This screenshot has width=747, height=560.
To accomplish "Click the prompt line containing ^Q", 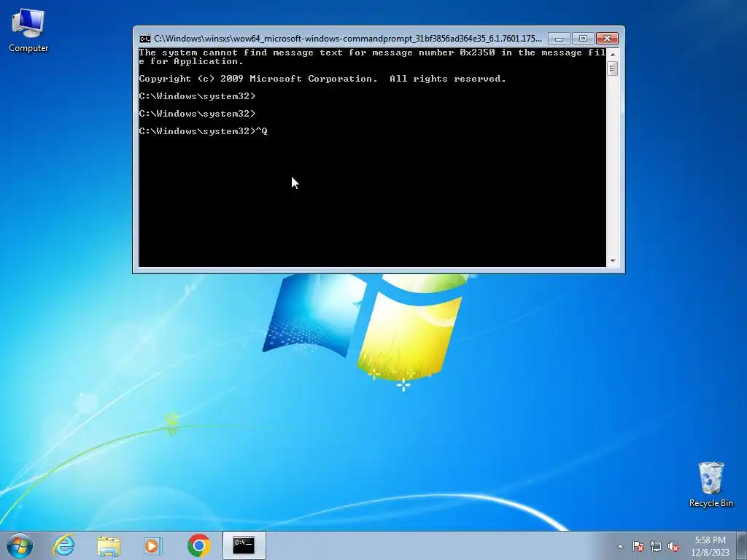I will tap(204, 131).
